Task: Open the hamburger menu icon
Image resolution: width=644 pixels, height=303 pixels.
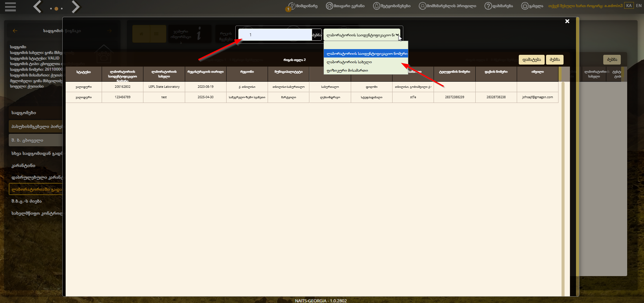Action: (x=10, y=7)
